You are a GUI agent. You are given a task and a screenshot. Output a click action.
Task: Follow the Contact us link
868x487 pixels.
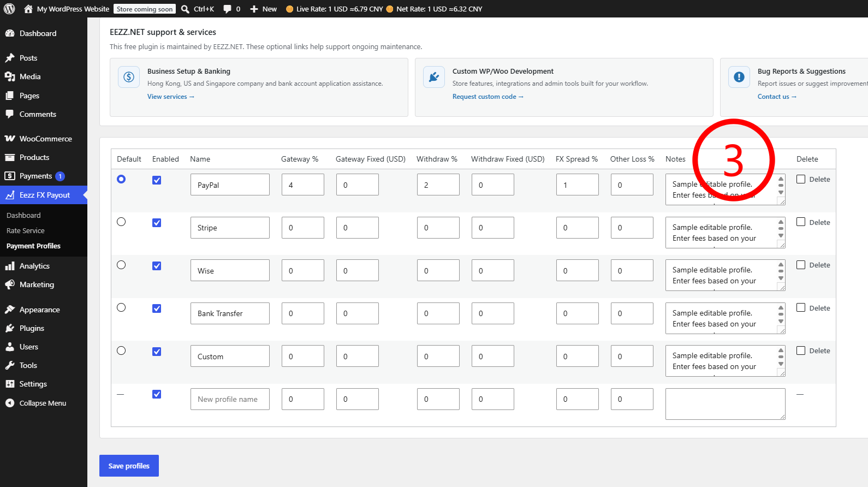pyautogui.click(x=777, y=97)
